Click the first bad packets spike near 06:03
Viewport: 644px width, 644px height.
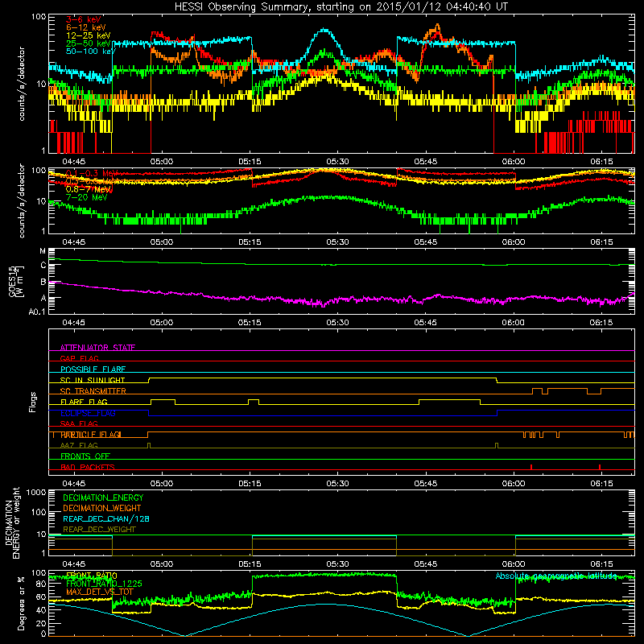531,467
